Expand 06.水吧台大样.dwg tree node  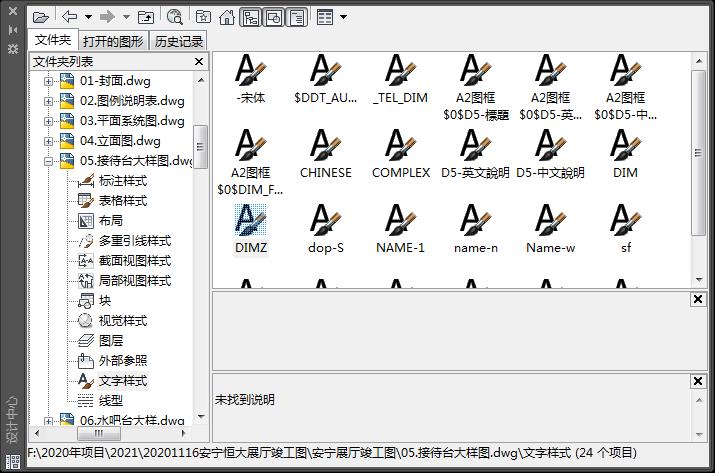(x=48, y=421)
